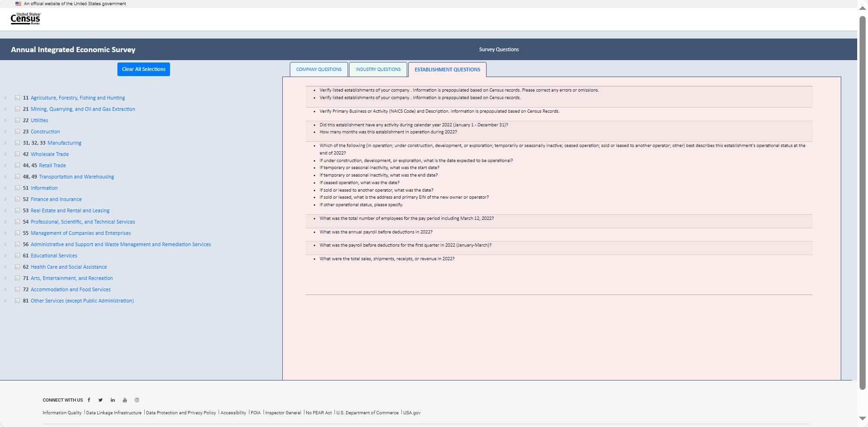Click the US flag icon in banner
This screenshot has height=427, width=868.
[x=18, y=4]
